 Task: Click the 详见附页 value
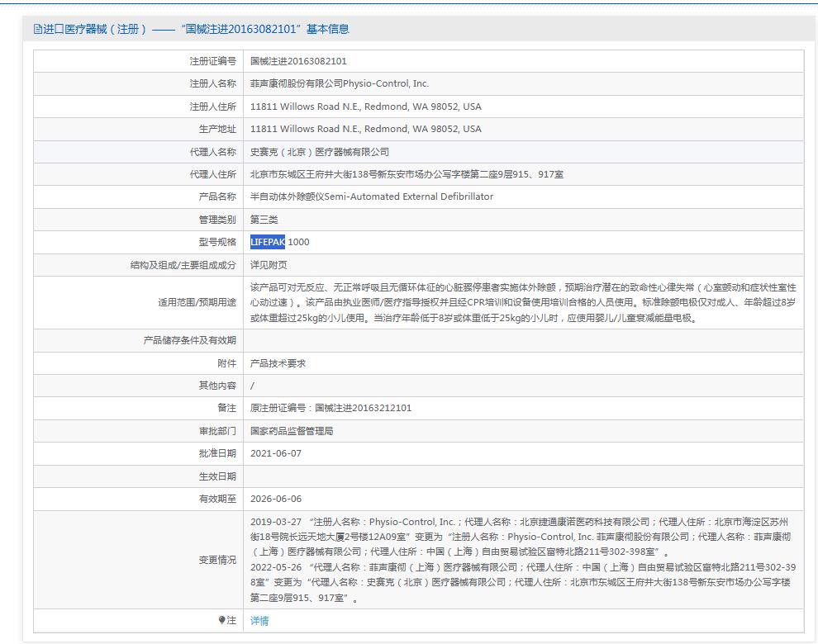click(269, 265)
